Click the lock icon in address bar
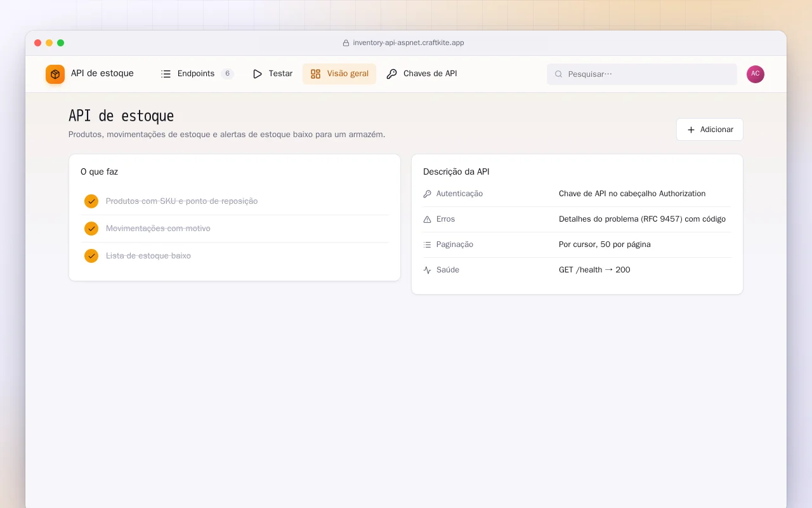Screen dimensions: 812x508 tap(346, 43)
